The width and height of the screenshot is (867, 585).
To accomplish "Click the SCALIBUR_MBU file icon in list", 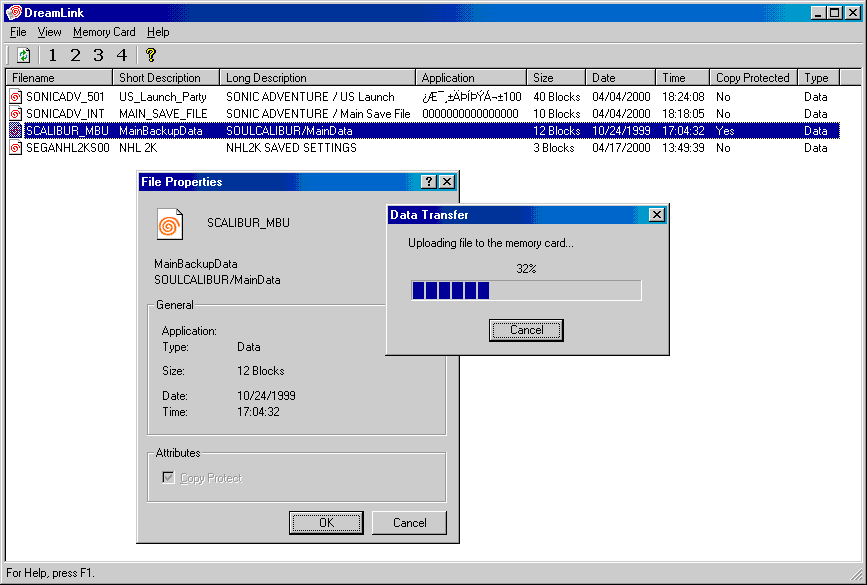I will (x=15, y=131).
